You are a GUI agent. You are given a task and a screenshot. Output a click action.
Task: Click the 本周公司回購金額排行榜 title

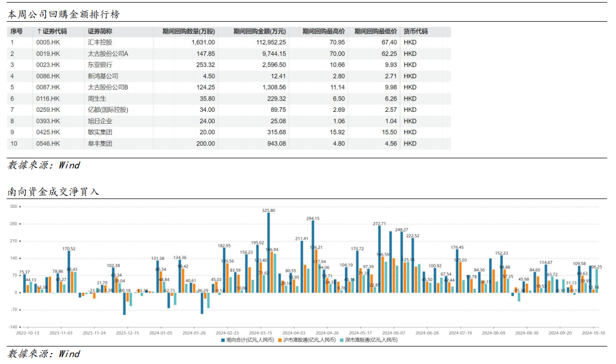pyautogui.click(x=63, y=14)
